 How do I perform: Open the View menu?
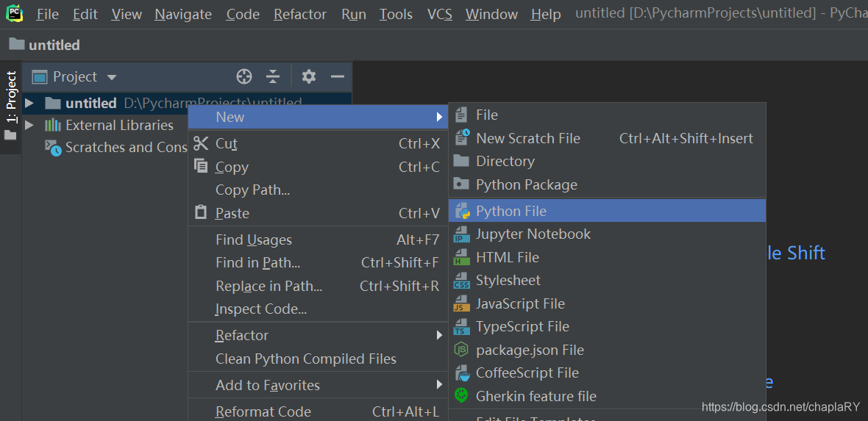click(127, 15)
